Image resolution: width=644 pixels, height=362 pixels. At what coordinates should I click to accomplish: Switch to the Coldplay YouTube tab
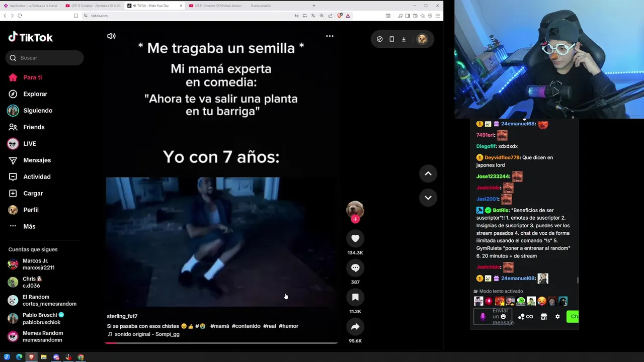[93, 6]
